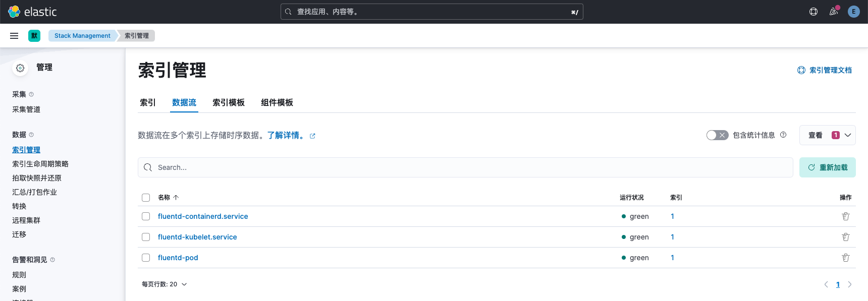This screenshot has width=868, height=301.
Task: Go to the previous page arrow
Action: pyautogui.click(x=826, y=284)
